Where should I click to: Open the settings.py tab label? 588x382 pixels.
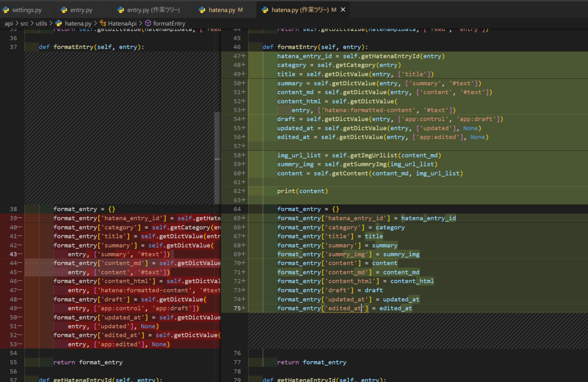26,10
